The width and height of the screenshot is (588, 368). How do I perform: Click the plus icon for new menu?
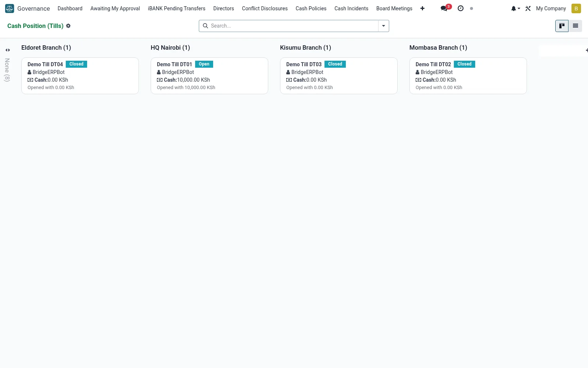[422, 8]
